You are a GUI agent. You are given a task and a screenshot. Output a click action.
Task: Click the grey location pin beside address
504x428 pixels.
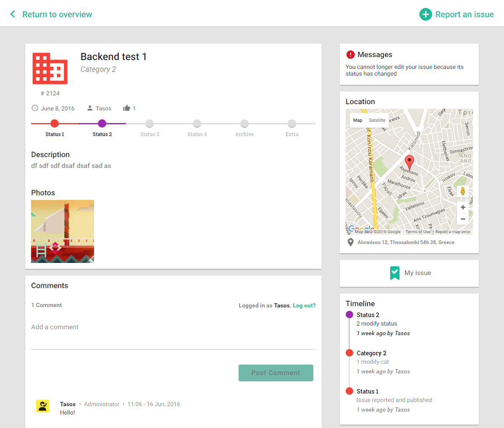point(351,242)
